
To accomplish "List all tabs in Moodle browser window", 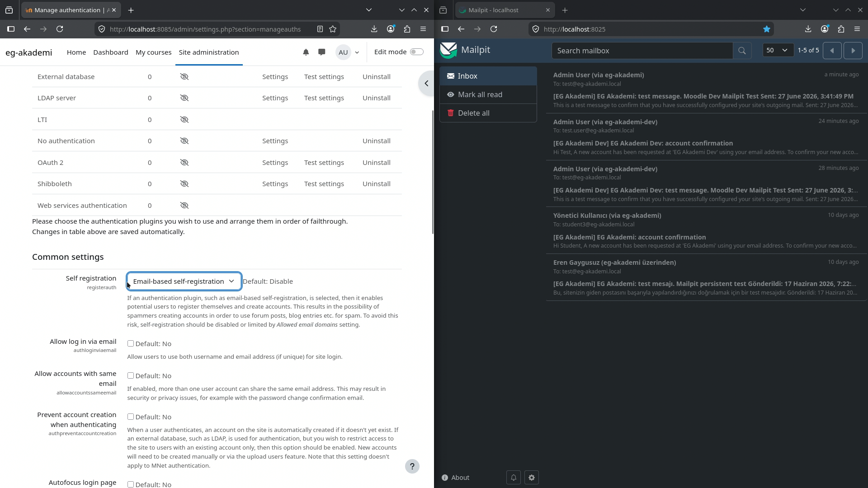I will (369, 10).
